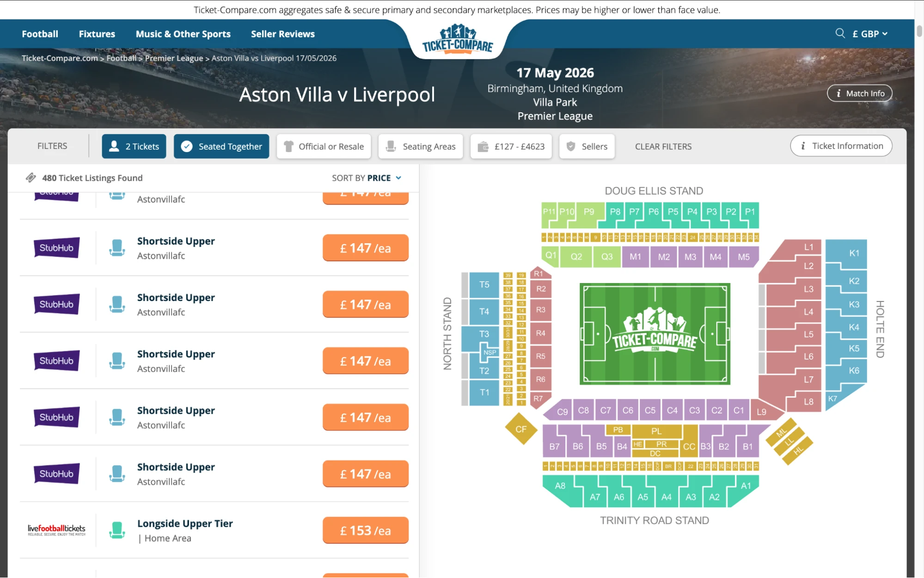This screenshot has width=924, height=578.
Task: Open the GBP currency dropdown
Action: [869, 33]
